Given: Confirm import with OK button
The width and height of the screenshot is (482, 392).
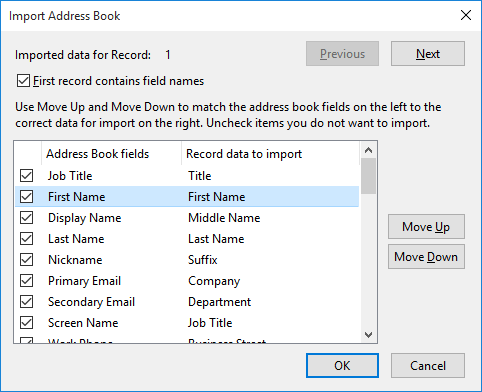Looking at the screenshot, I should pyautogui.click(x=342, y=366).
